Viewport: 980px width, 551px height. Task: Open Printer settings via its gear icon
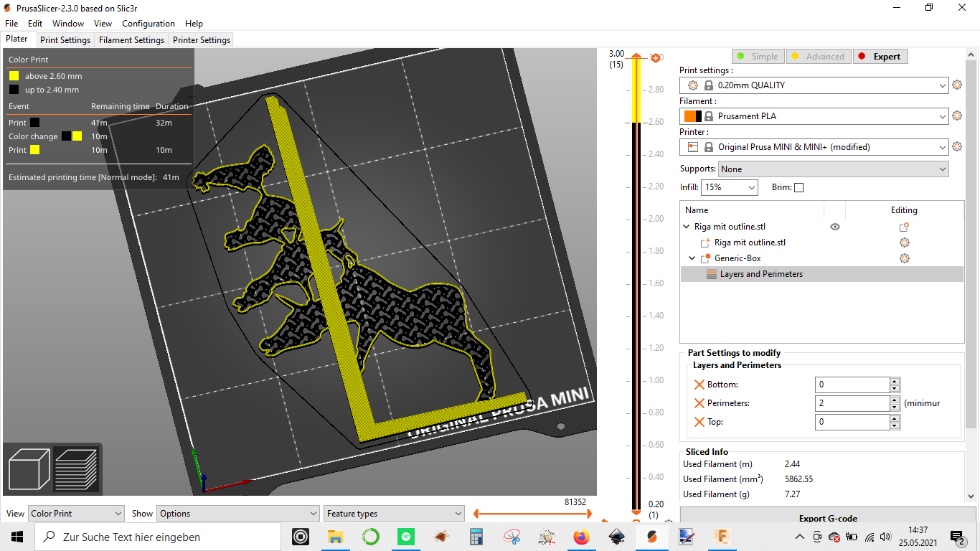(x=956, y=146)
